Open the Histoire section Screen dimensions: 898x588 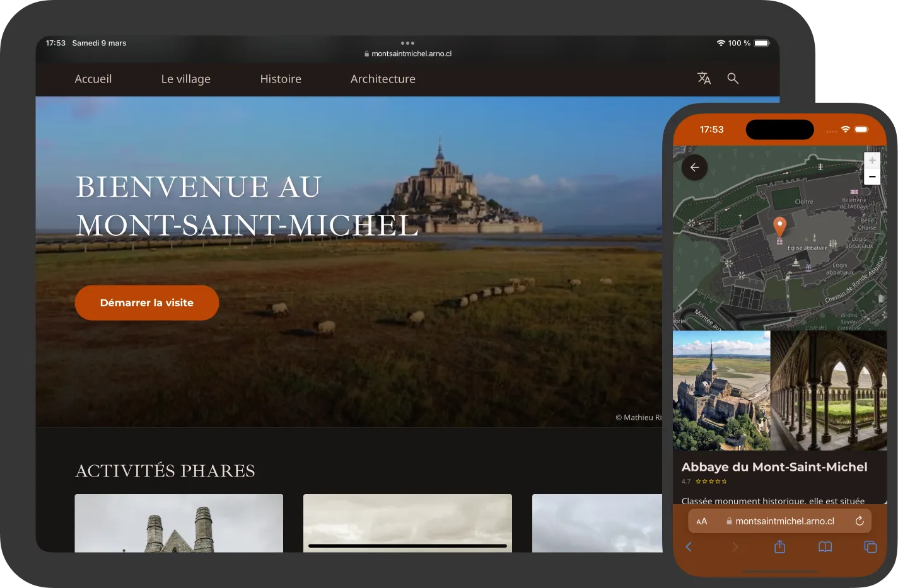click(281, 79)
